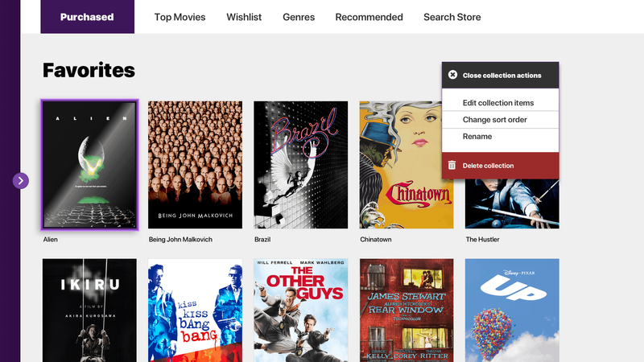644x362 pixels.
Task: Select The Other Guys poster
Action: [300, 311]
